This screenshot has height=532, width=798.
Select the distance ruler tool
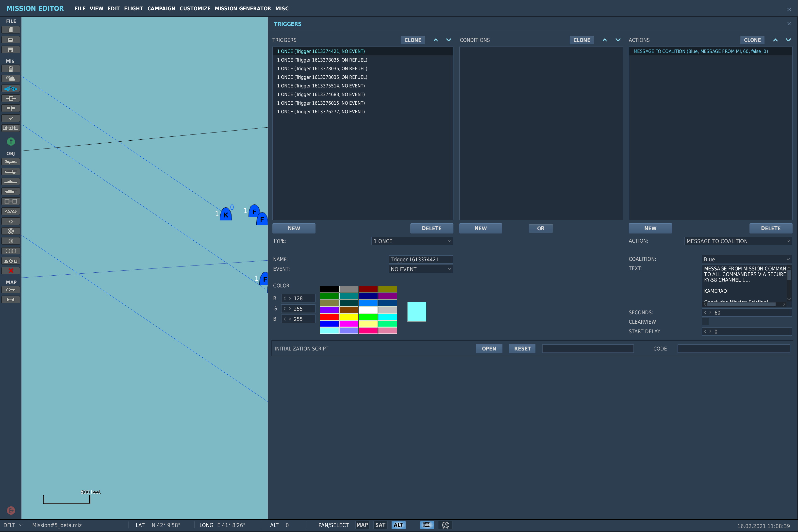11,299
